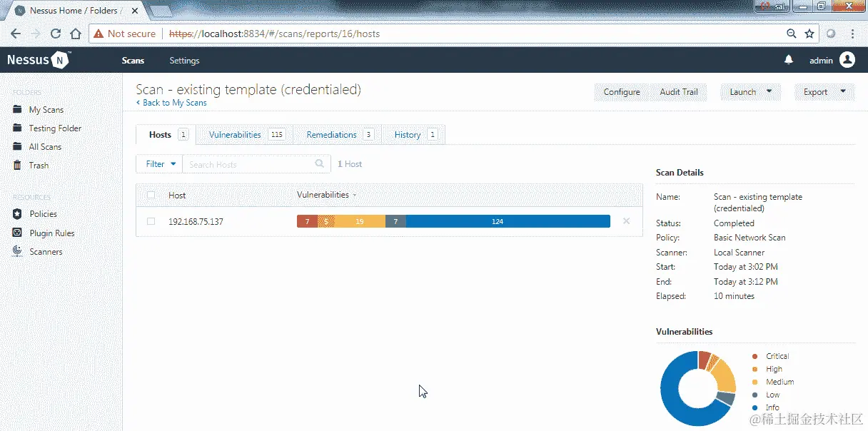Click Completed status value
868x431 pixels.
734,223
